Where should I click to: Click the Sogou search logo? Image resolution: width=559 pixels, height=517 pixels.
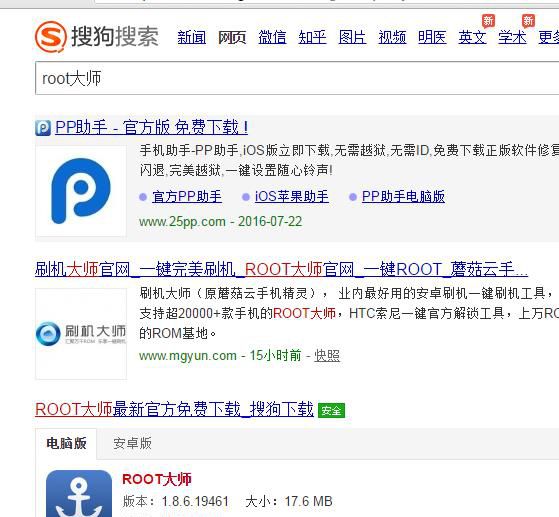97,36
